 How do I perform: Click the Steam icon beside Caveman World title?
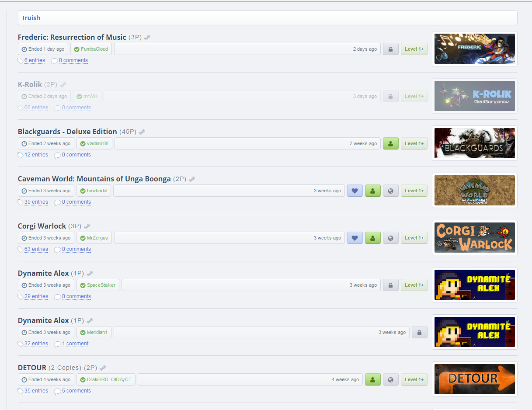click(x=191, y=179)
